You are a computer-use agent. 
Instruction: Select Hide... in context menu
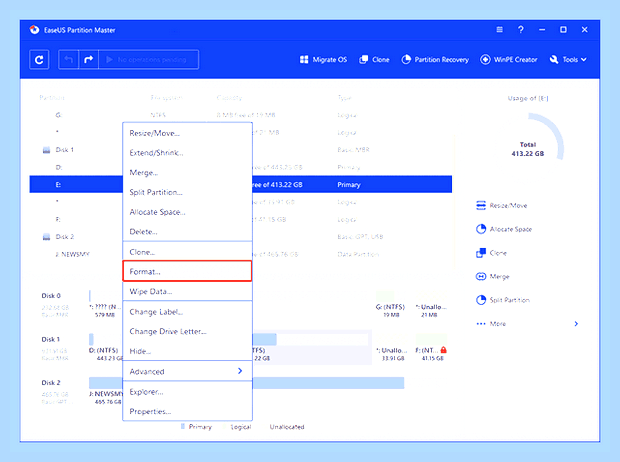click(187, 351)
